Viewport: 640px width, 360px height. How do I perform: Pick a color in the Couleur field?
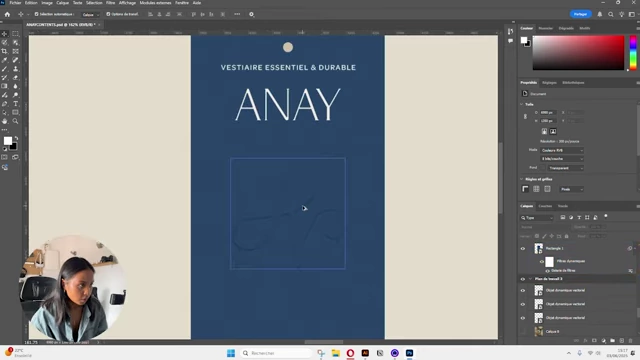tap(578, 53)
